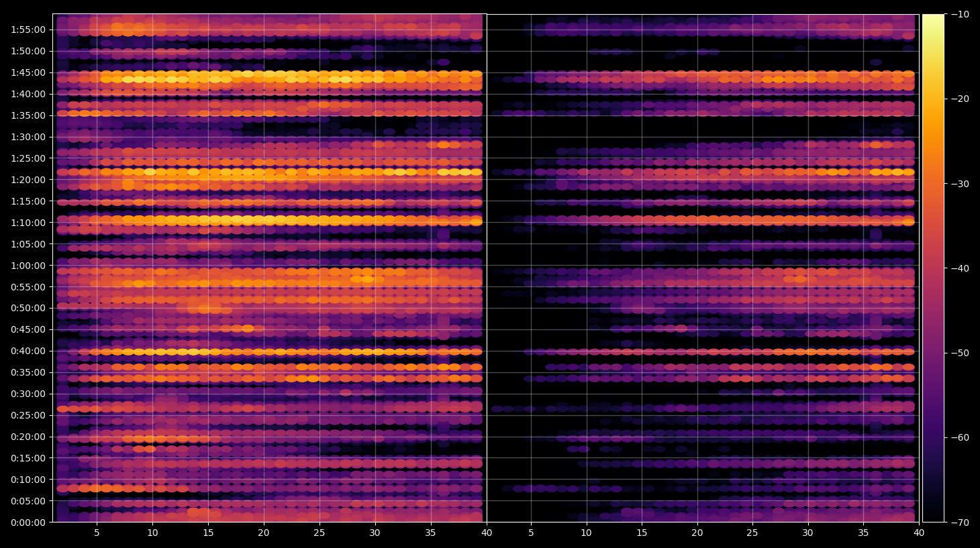Select the 0:05:00 time axis label
This screenshot has width=980, height=548.
[28, 501]
